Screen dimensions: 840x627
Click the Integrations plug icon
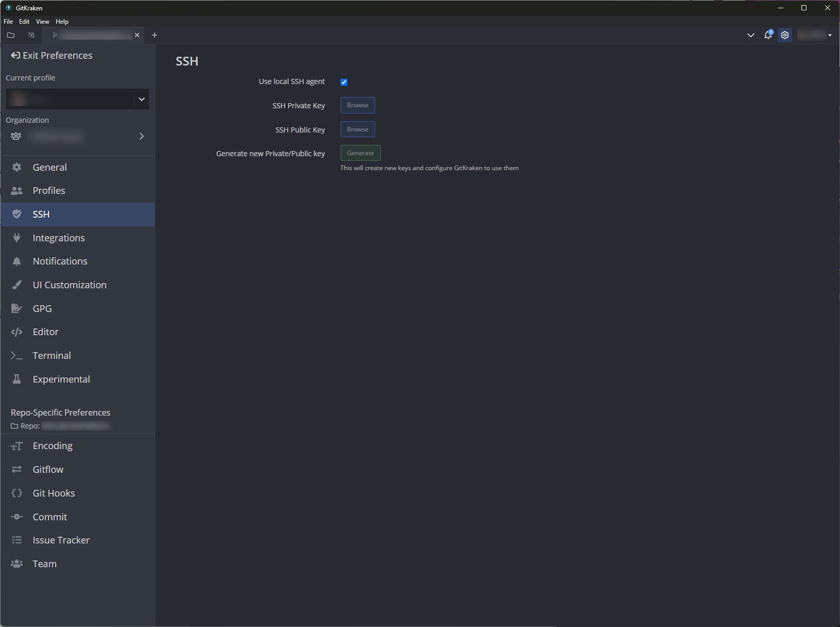pyautogui.click(x=16, y=238)
